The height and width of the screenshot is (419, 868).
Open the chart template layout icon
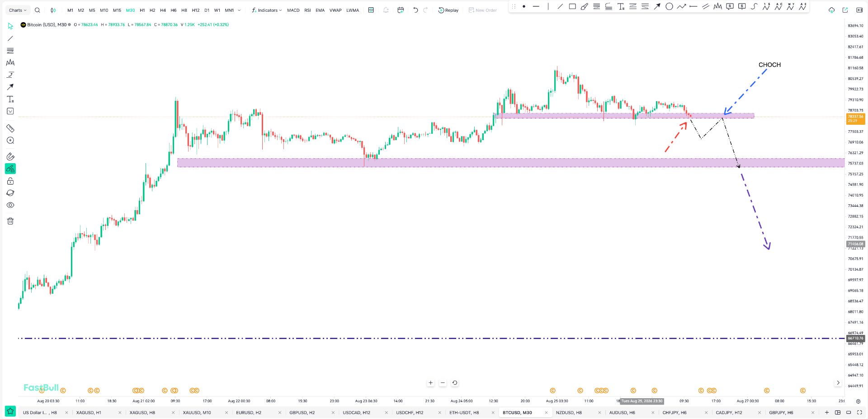[x=371, y=10]
